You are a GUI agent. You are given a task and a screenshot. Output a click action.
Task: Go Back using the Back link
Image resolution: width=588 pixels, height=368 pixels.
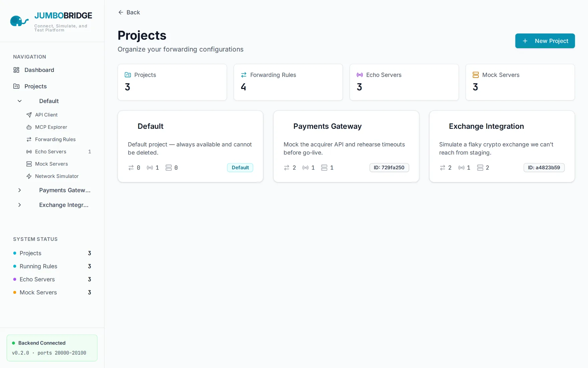[129, 12]
